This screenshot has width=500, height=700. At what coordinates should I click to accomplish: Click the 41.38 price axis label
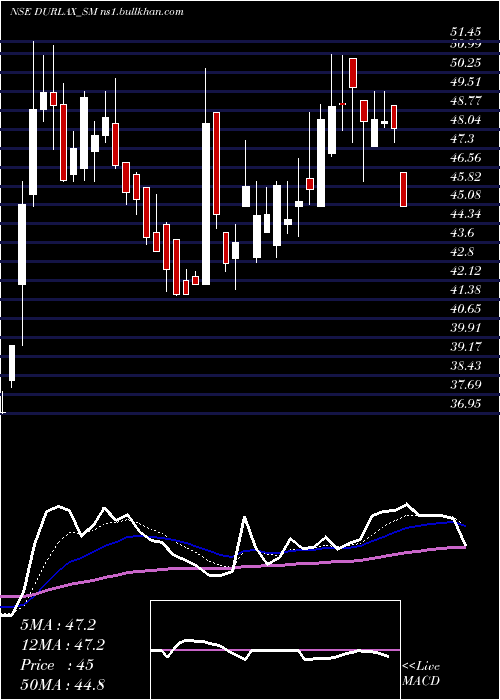click(x=466, y=290)
